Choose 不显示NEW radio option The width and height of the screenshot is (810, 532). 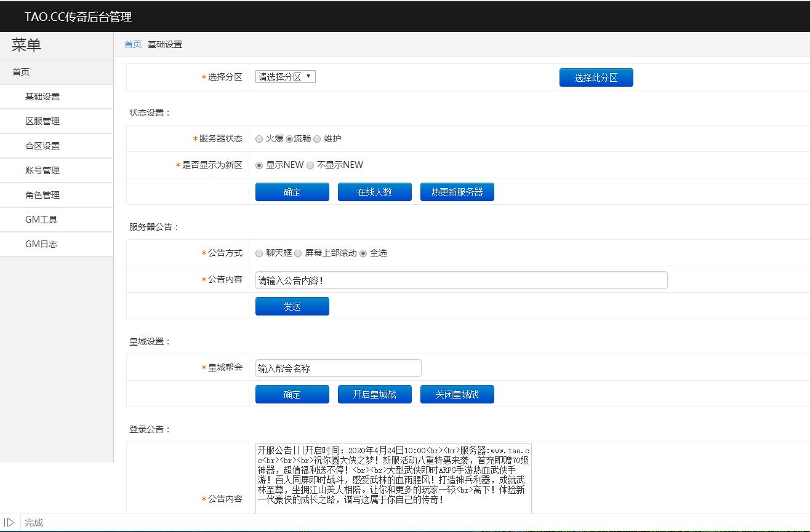(310, 165)
